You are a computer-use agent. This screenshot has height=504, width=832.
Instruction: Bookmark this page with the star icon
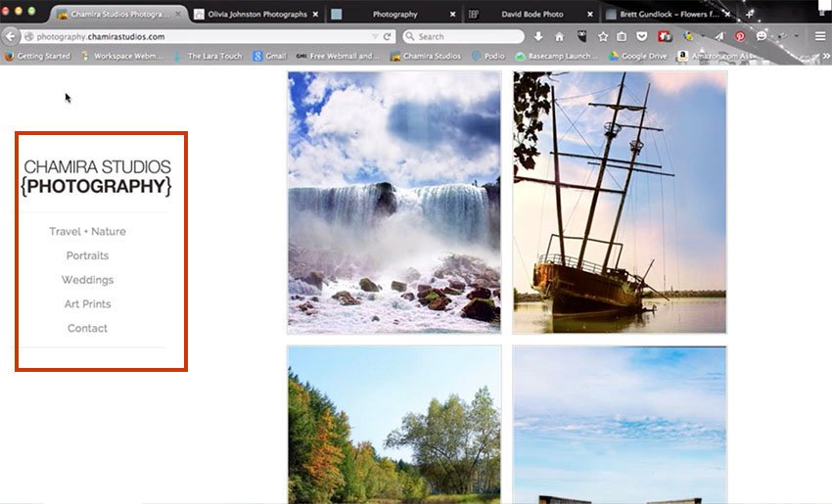(x=602, y=36)
